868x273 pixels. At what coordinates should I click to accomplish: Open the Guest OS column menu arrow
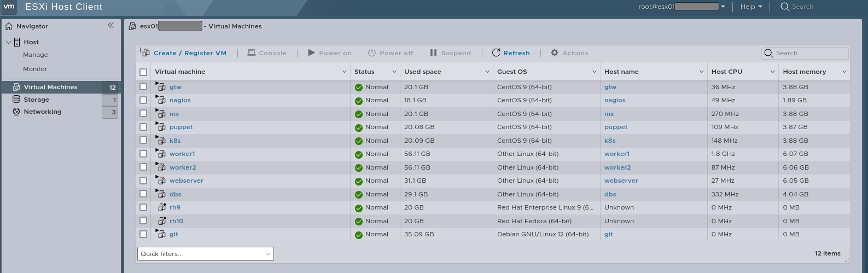[x=594, y=72]
